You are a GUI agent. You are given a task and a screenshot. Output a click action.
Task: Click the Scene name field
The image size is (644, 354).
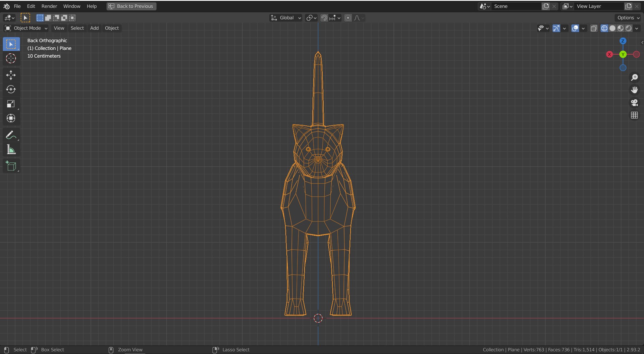point(516,6)
